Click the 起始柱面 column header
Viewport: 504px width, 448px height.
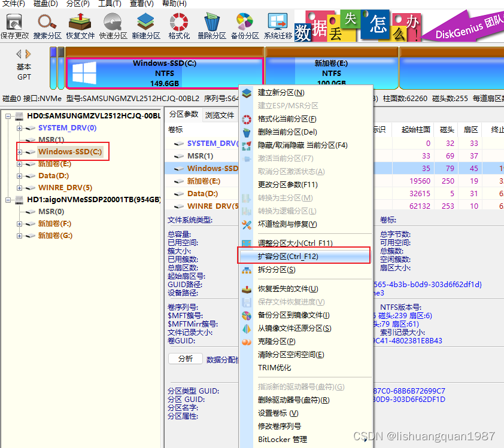415,130
